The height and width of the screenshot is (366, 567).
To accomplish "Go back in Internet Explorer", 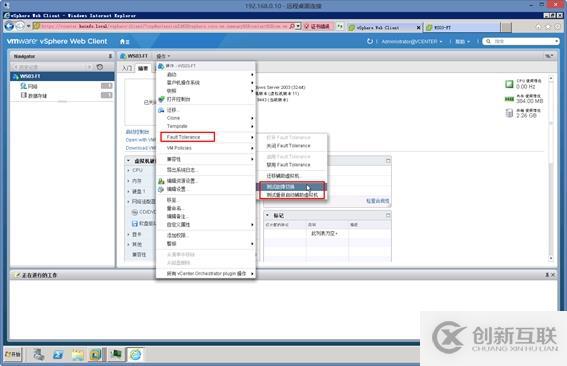I will click(x=9, y=26).
